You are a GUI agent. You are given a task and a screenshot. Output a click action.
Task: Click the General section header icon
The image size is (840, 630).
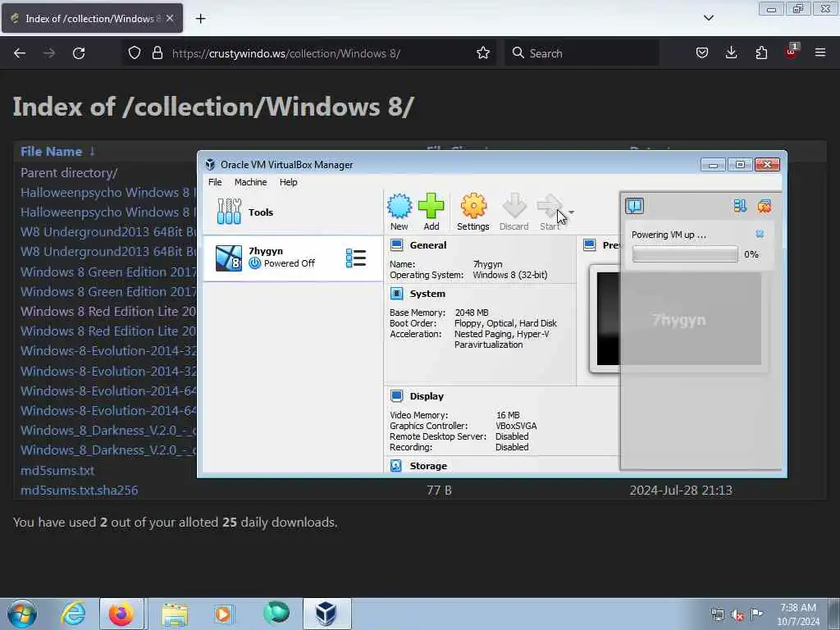pyautogui.click(x=396, y=245)
